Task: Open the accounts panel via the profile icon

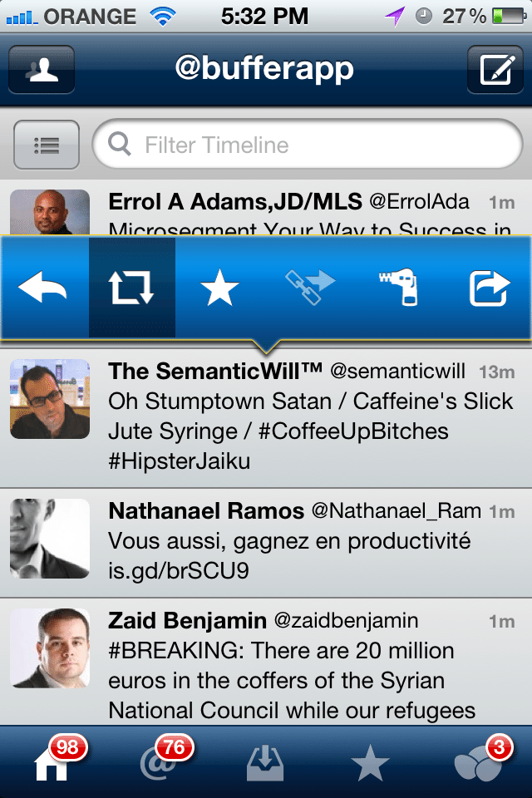Action: pos(41,71)
